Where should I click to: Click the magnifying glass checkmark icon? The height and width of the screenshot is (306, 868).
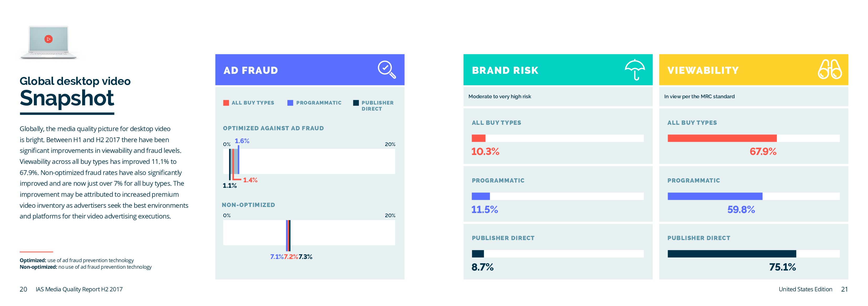(x=386, y=70)
